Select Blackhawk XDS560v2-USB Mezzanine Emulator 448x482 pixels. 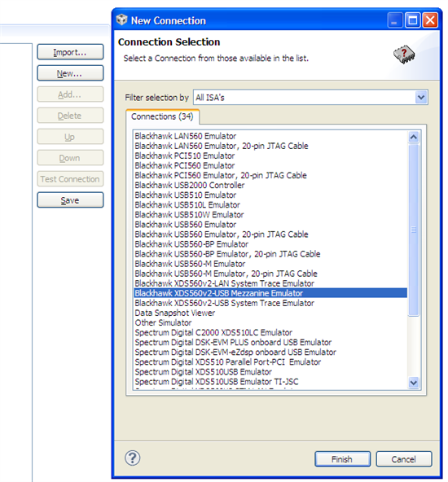(270, 293)
